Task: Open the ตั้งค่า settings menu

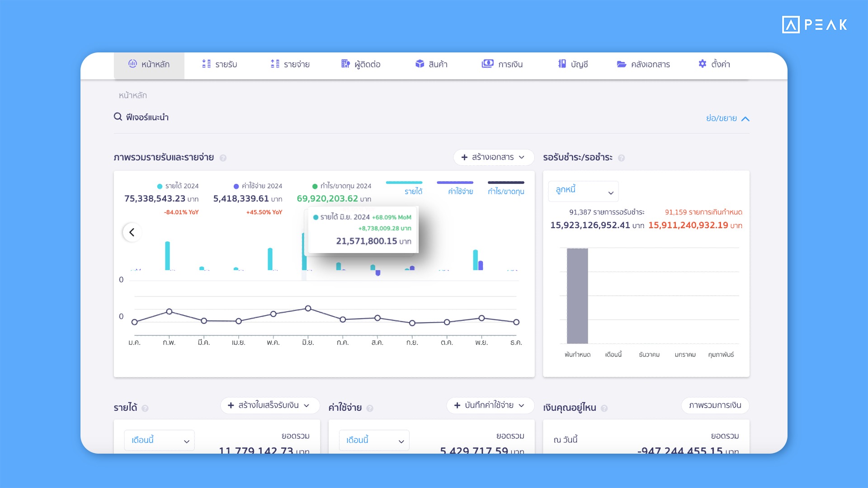Action: point(714,65)
